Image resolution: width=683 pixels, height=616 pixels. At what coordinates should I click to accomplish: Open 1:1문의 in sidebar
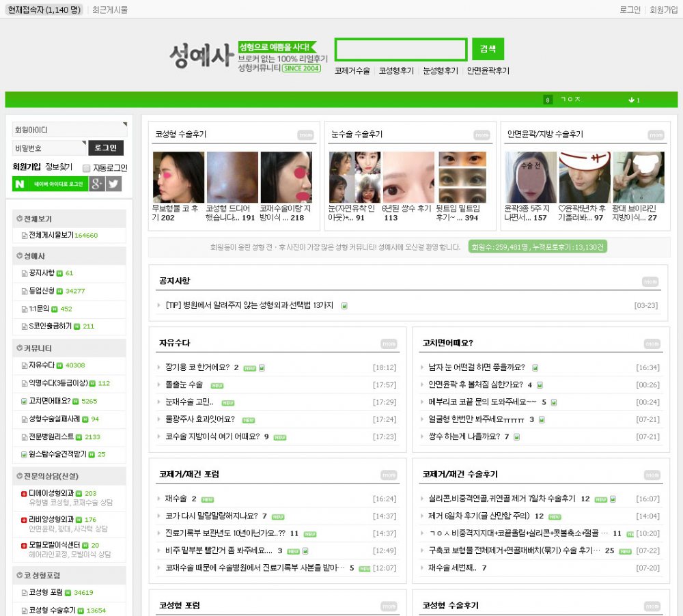click(x=39, y=309)
